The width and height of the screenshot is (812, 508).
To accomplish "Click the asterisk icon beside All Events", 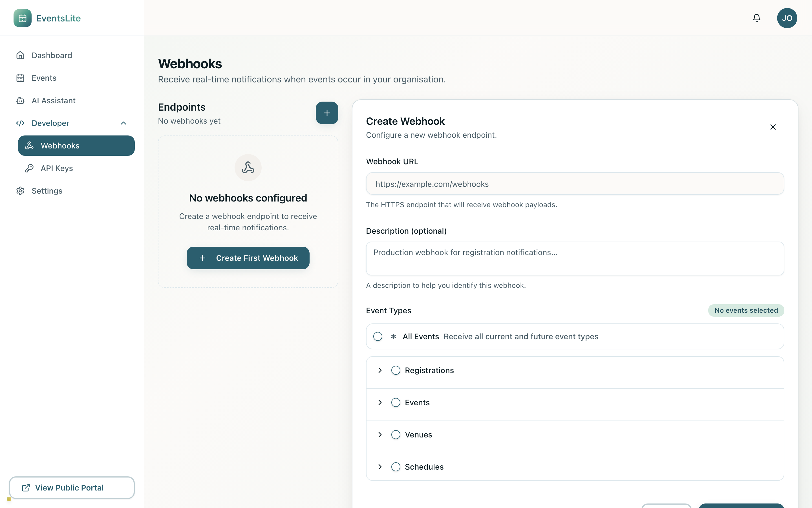I will 394,337.
